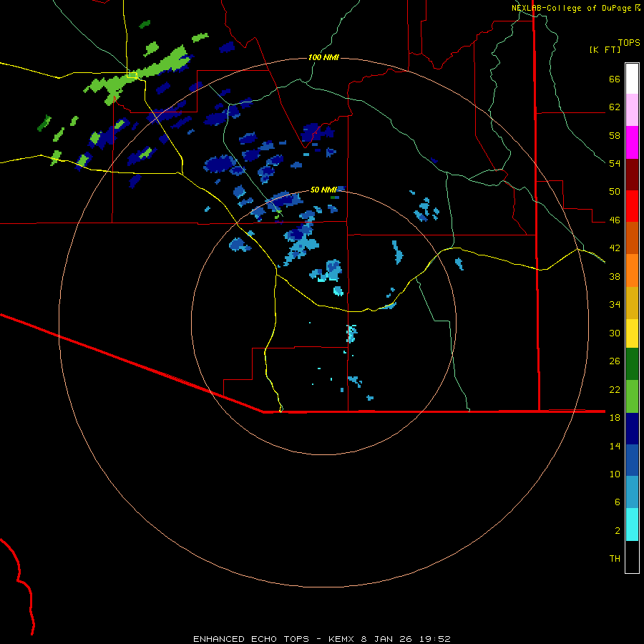
Task: Click the dark green 26-30 swatch
Action: point(632,364)
